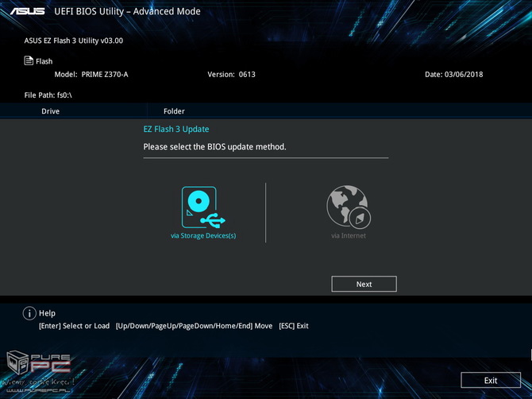Screen dimensions: 532x399
Task: Click the Flash document icon
Action: point(29,60)
